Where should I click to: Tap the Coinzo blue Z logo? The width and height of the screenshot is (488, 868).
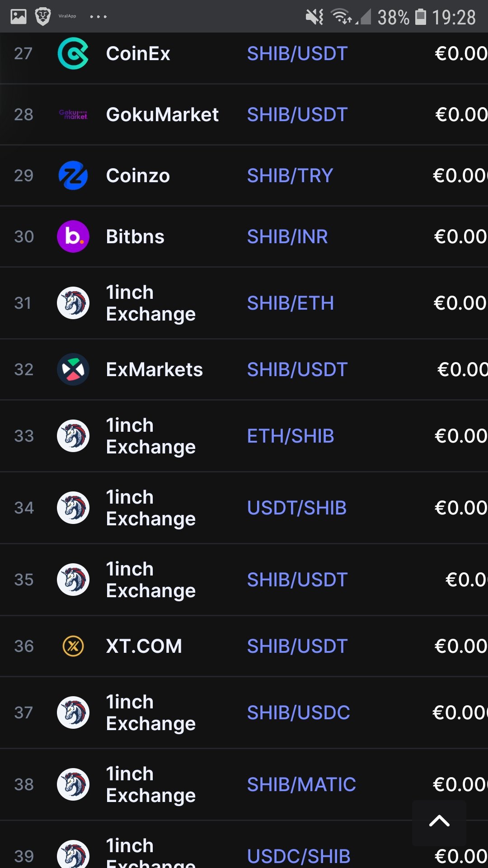pos(73,175)
